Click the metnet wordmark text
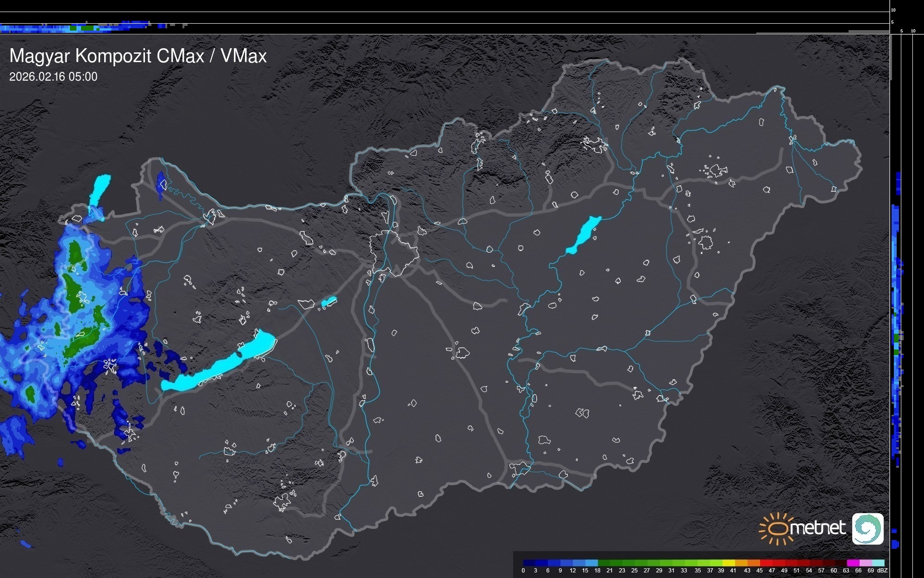Viewport: 924px width, 578px height. tap(817, 528)
